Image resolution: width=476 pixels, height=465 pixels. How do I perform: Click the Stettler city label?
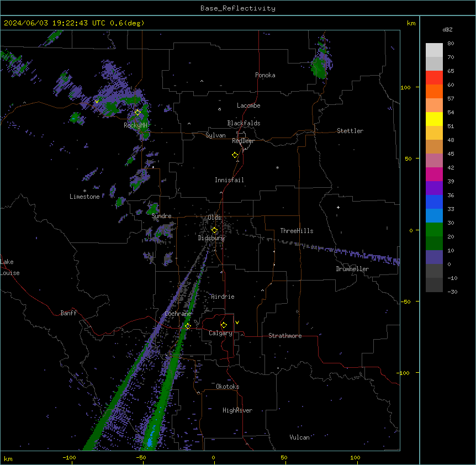(x=350, y=131)
